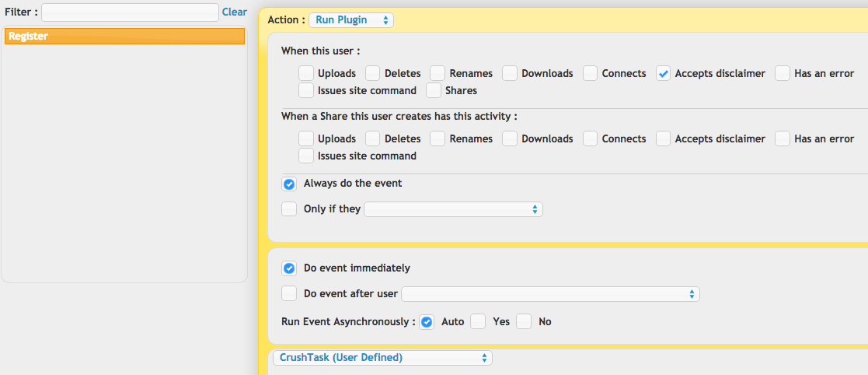The image size is (868, 375).
Task: Check Issues site command for this user
Action: point(306,89)
